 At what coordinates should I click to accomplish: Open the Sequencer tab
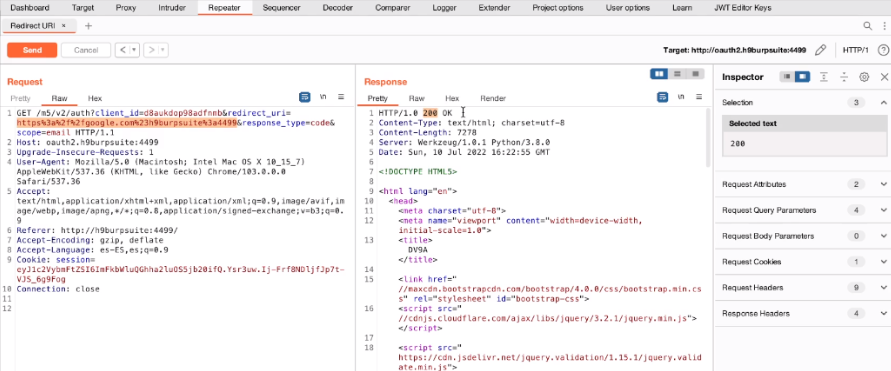pyautogui.click(x=281, y=8)
